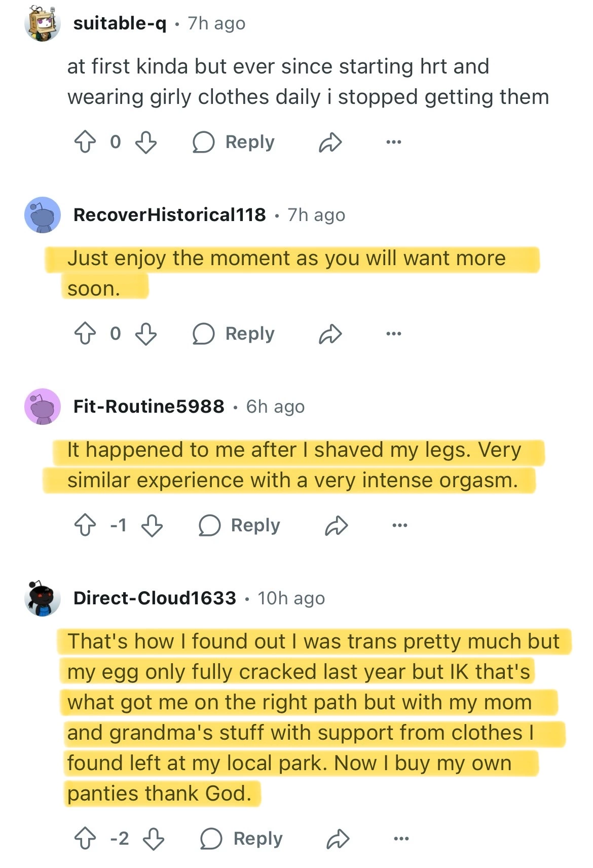This screenshot has width=593, height=868.
Task: Open Fit-Routine5988's username link
Action: tap(149, 407)
